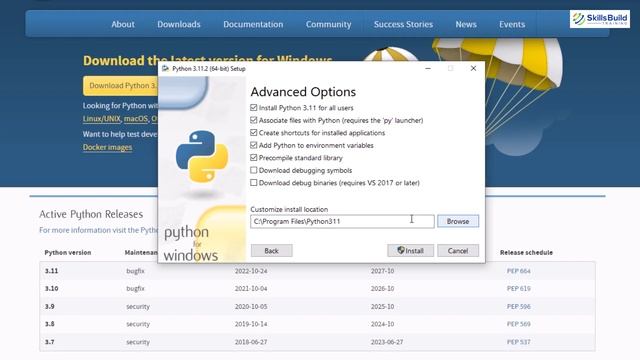This screenshot has width=640, height=360.
Task: Open the Downloads menu on python.org
Action: (x=179, y=24)
